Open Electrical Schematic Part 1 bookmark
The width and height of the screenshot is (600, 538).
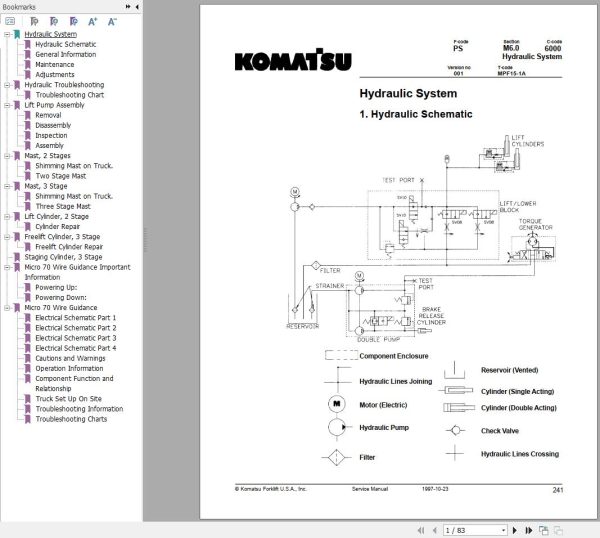(x=76, y=318)
